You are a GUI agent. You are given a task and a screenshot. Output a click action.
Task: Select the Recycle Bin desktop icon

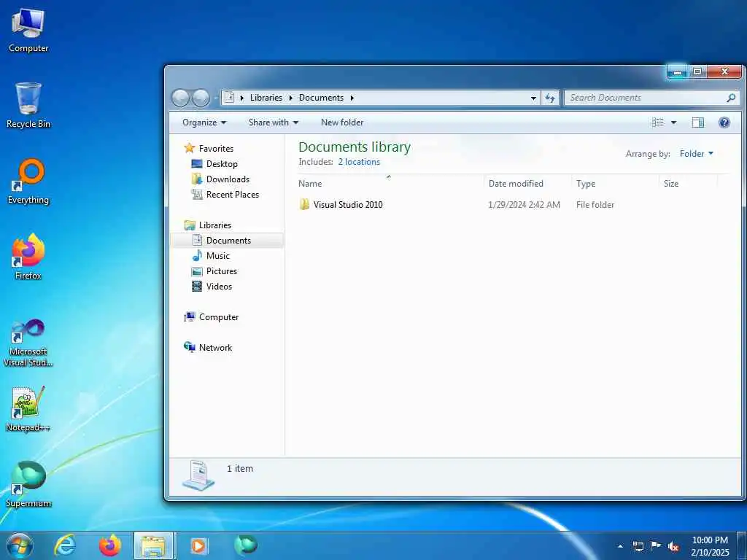pos(28,106)
